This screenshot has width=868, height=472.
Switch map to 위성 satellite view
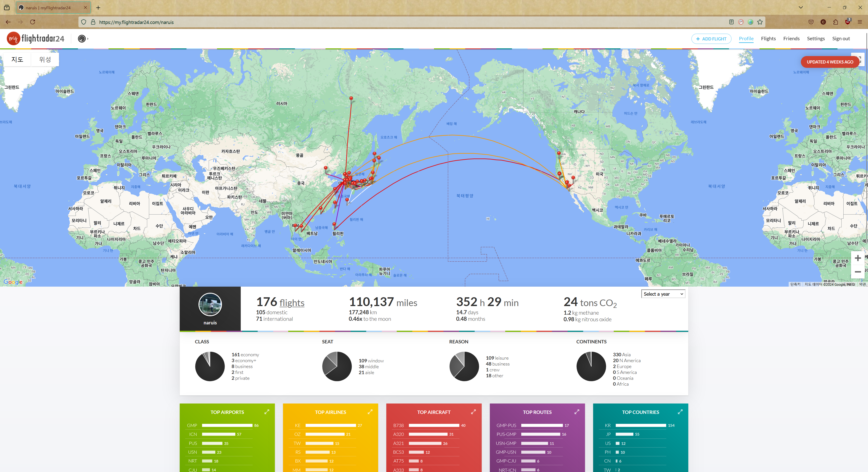[45, 60]
